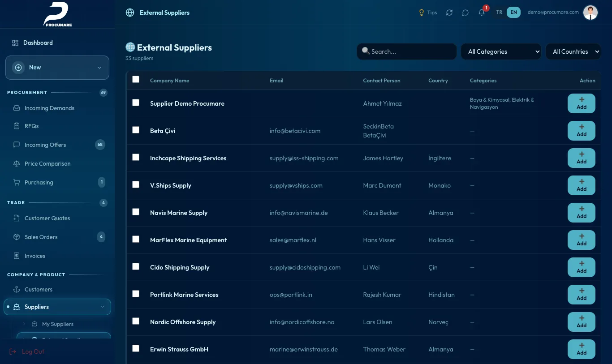
Task: Open Sales Orders page
Action: 57,237
